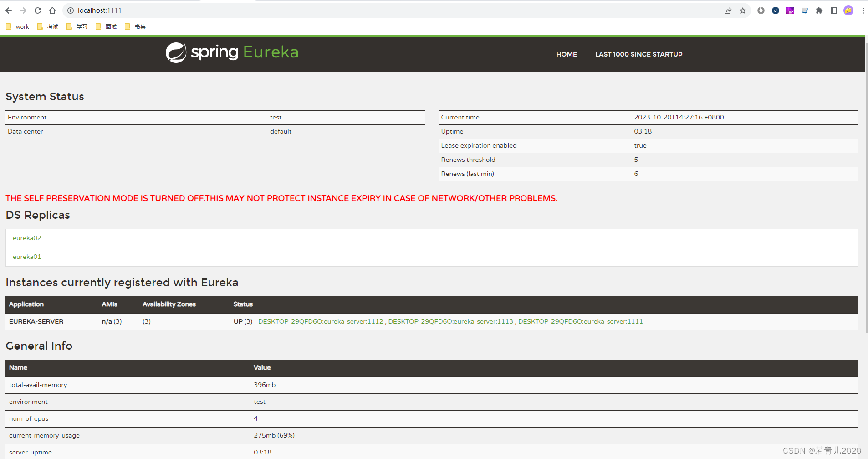Click the Renews threshold label
Viewport: 868px width, 459px height.
click(x=468, y=160)
